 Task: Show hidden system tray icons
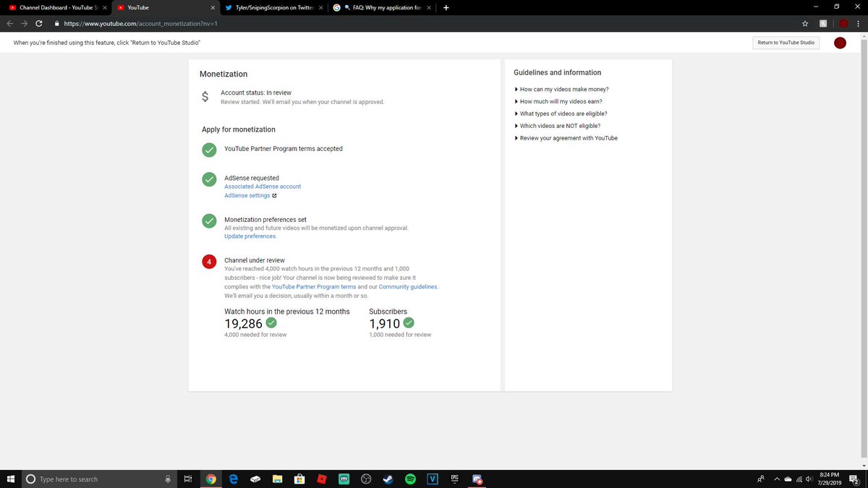[x=777, y=479]
